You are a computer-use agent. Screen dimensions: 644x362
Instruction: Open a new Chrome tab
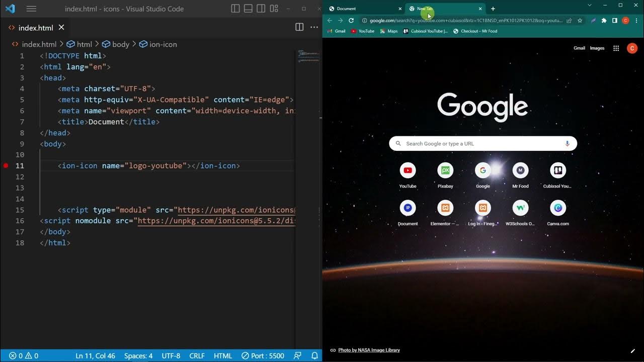(x=493, y=9)
